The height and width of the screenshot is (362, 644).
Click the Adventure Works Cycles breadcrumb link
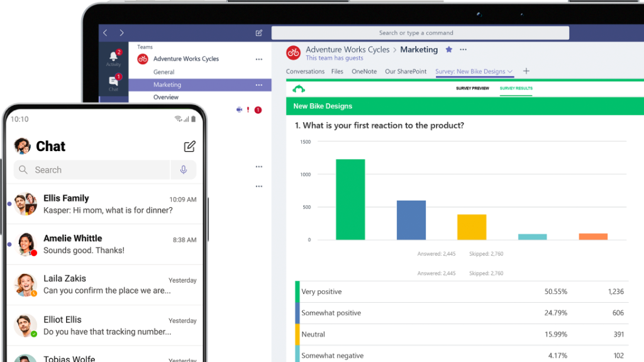pyautogui.click(x=347, y=50)
